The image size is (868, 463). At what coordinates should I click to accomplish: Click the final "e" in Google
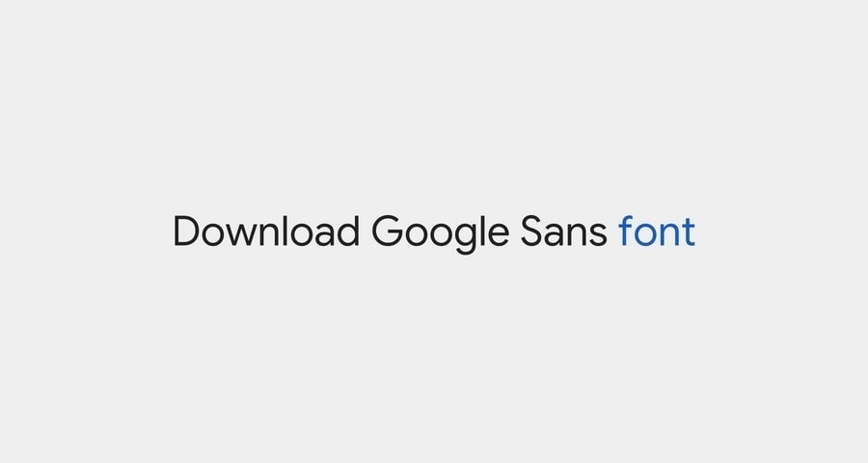point(499,234)
